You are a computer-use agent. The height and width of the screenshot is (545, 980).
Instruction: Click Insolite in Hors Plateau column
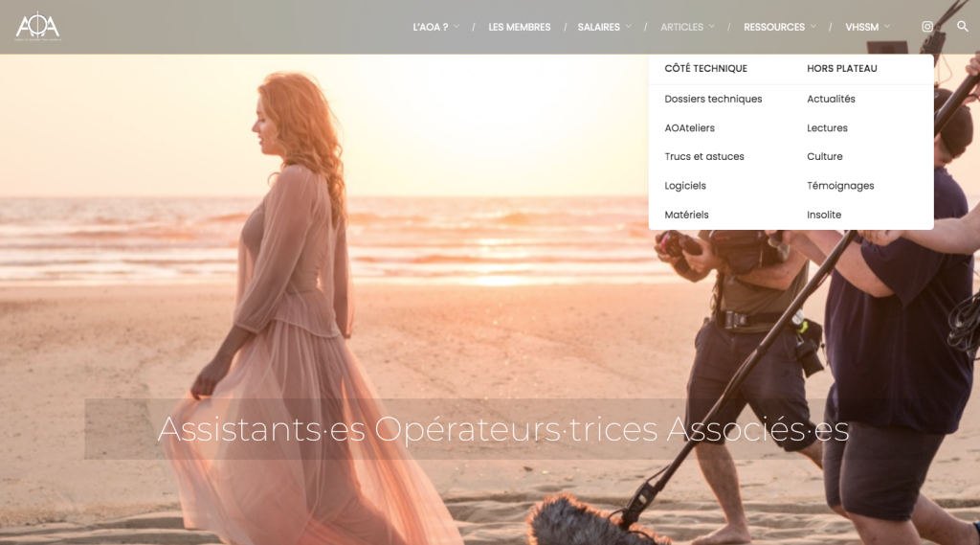coord(823,215)
